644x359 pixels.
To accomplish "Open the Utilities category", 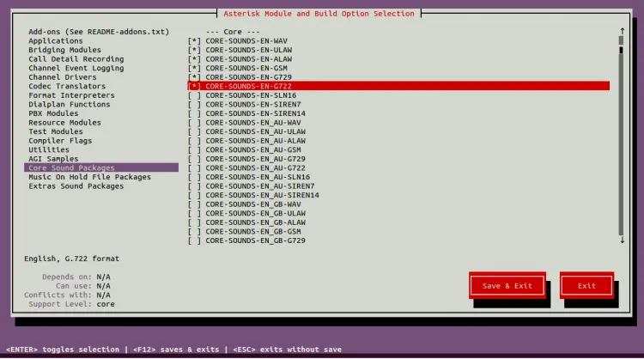I will [x=49, y=149].
